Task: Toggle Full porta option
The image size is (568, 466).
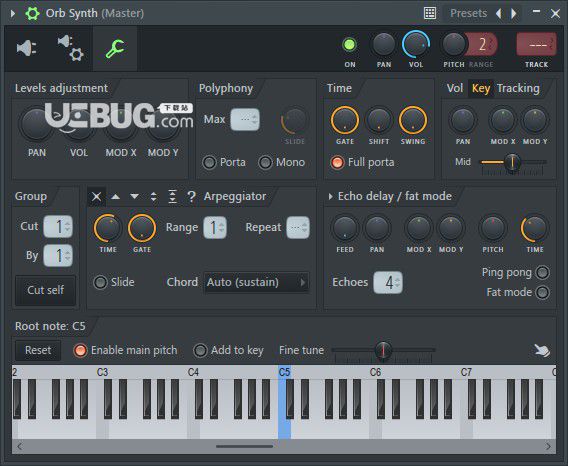Action: pyautogui.click(x=337, y=162)
